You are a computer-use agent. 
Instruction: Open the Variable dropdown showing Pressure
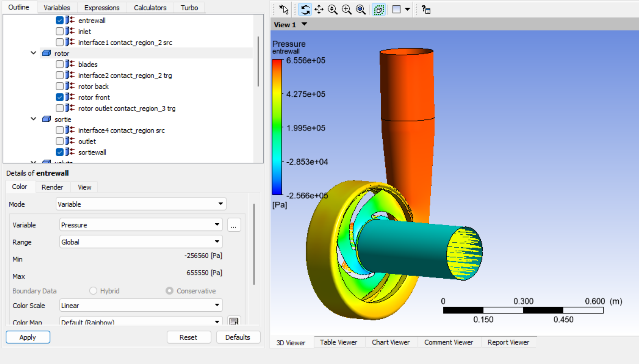point(141,225)
